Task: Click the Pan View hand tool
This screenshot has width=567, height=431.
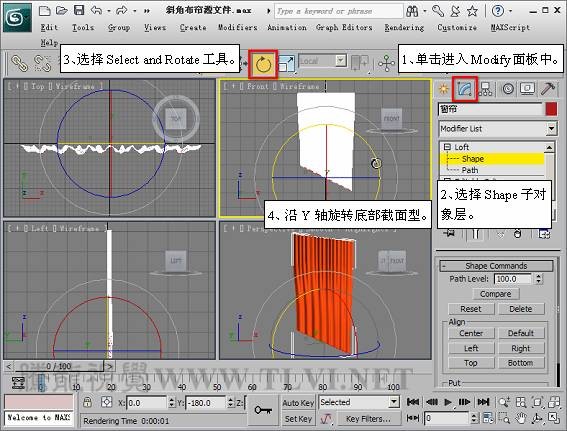Action: click(520, 419)
